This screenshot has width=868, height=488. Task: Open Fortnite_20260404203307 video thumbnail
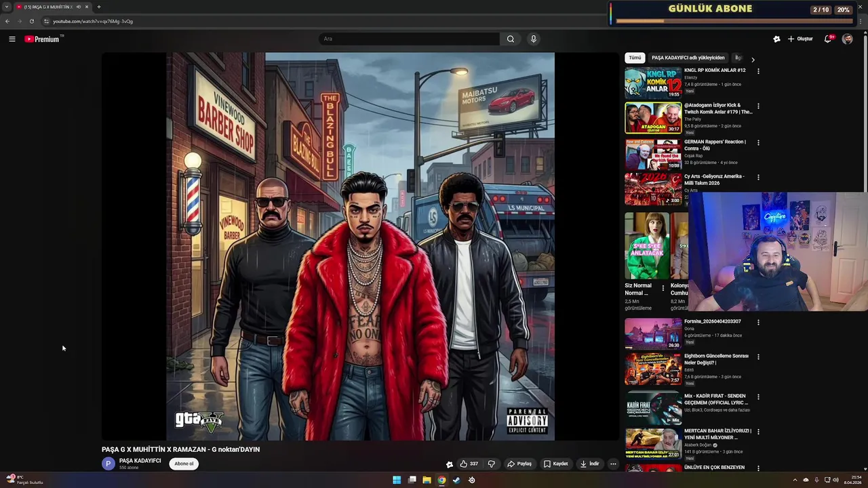(653, 334)
